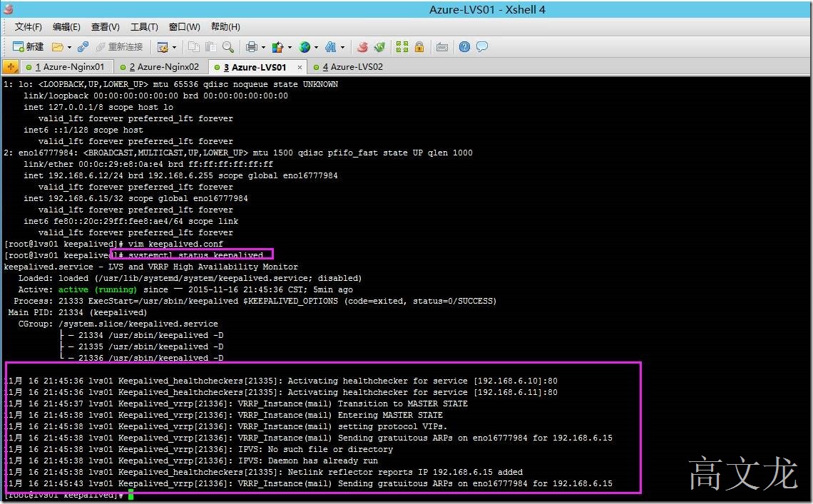
Task: Click the Encoding globe icon
Action: 305,47
